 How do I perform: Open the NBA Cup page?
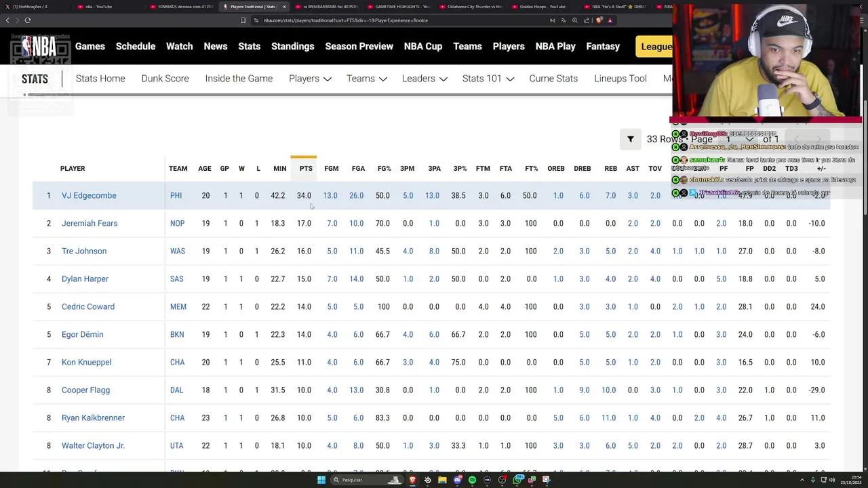tap(423, 46)
